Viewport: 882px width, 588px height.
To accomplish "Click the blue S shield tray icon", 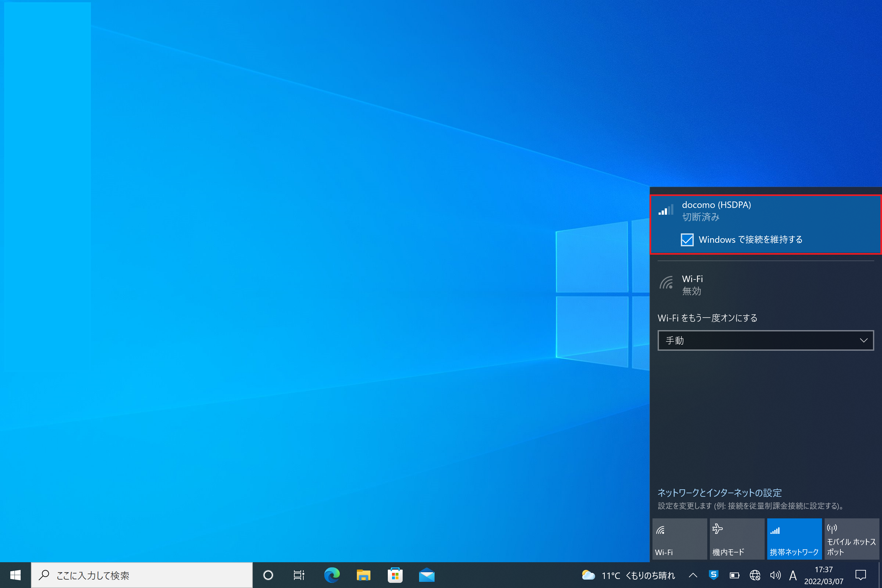I will [x=714, y=575].
